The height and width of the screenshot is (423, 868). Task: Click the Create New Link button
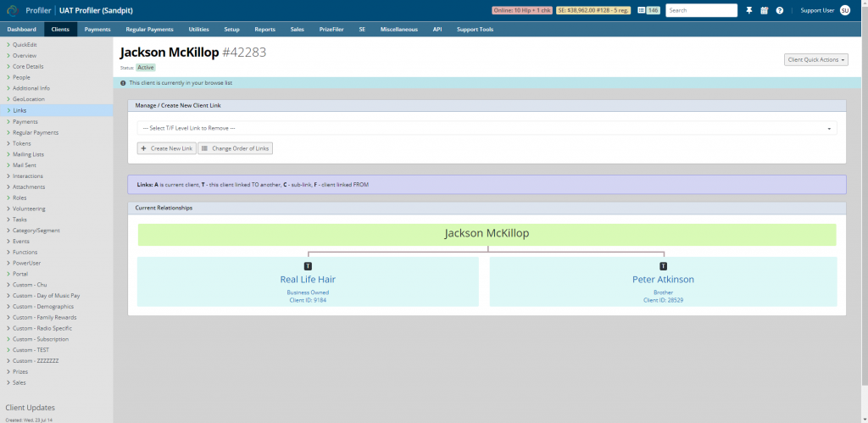click(x=167, y=148)
